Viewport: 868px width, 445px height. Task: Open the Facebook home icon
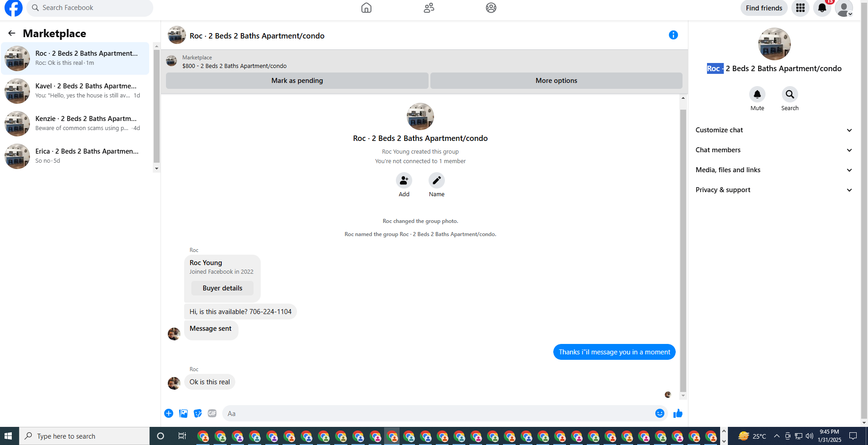click(366, 8)
